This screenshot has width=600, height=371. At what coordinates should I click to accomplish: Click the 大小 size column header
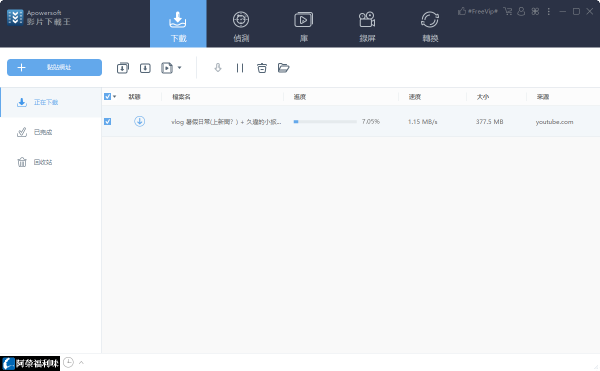click(483, 97)
